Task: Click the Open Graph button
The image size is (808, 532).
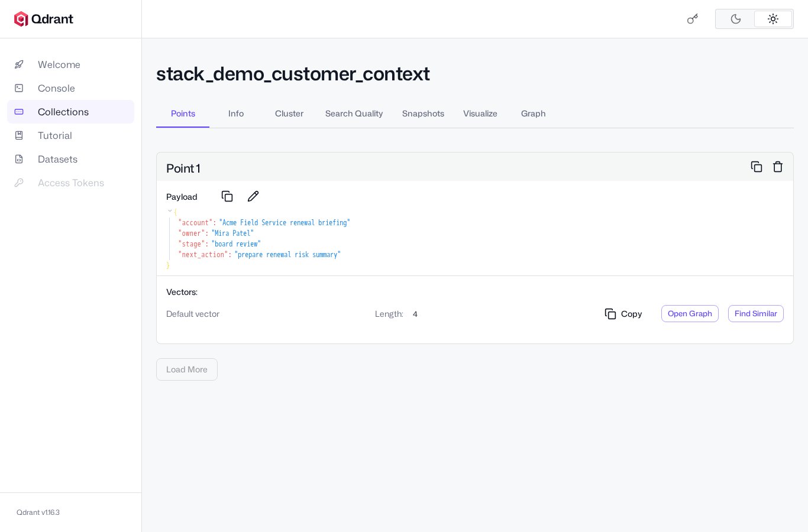Action: click(x=690, y=314)
